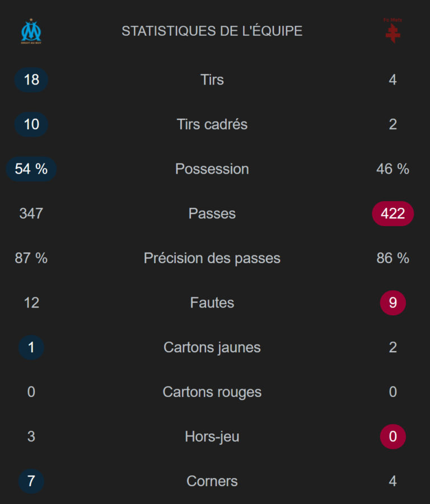Click the red 0 offside badge

point(392,436)
